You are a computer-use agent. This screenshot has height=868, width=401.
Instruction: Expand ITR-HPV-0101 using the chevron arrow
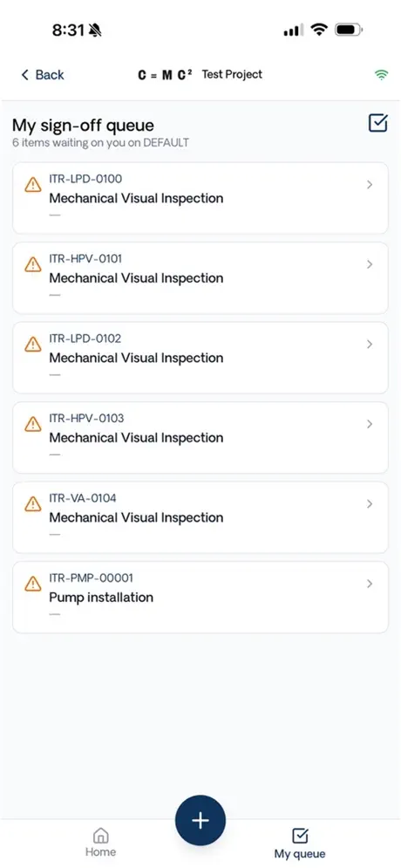[x=370, y=264]
